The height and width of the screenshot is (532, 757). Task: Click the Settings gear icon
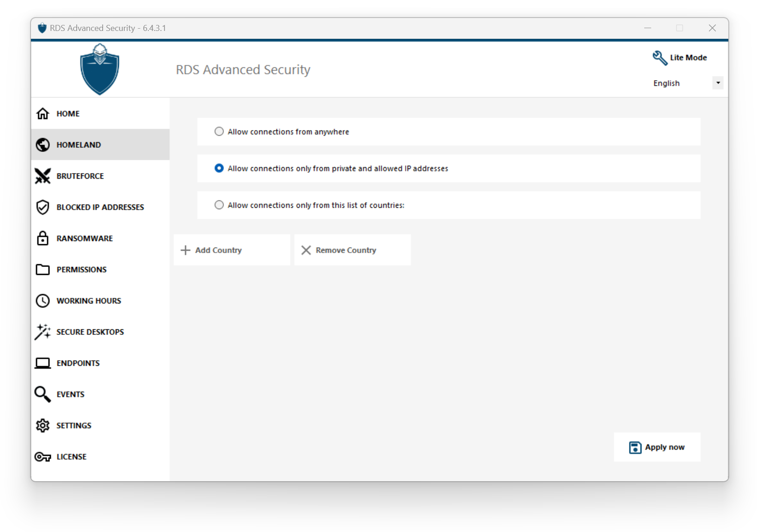(43, 425)
